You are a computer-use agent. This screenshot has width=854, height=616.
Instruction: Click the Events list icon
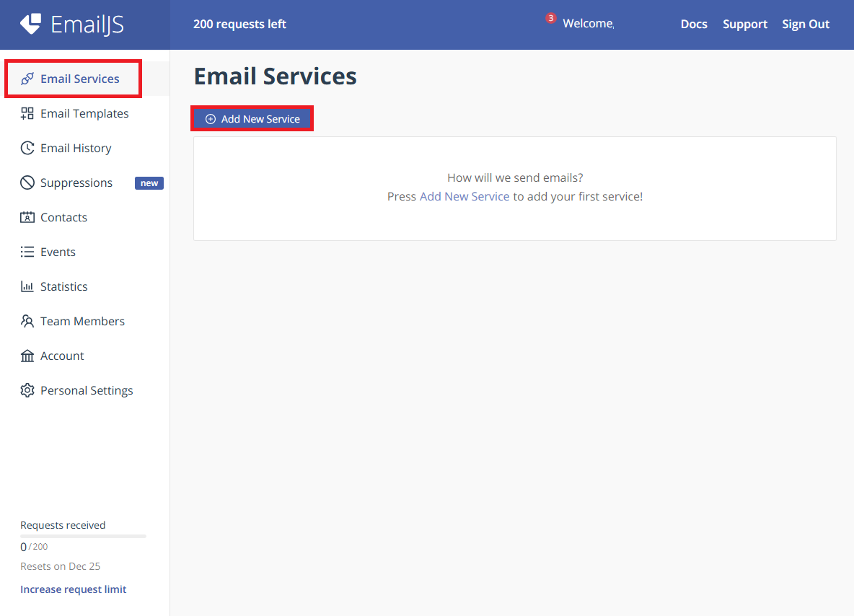[27, 252]
